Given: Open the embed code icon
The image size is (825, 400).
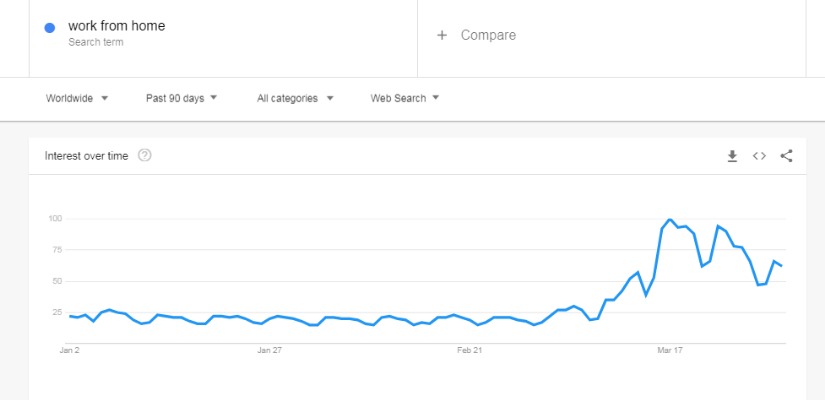Looking at the screenshot, I should 759,156.
